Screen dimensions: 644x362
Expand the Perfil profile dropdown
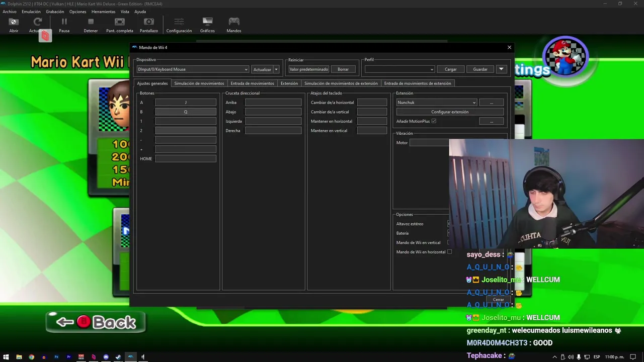[399, 69]
